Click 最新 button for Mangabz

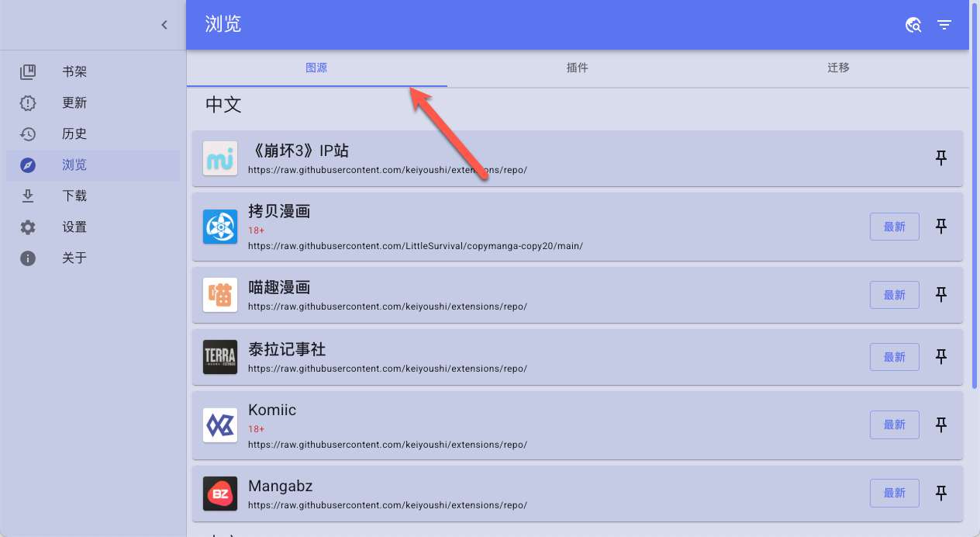[895, 494]
